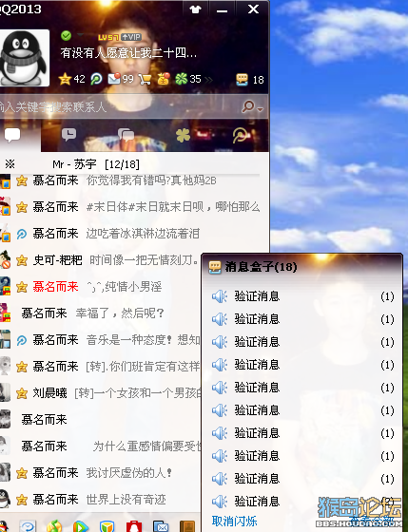Select contact with 我讨厌虚伪的人! signature
This screenshot has height=532, width=408.
101,473
